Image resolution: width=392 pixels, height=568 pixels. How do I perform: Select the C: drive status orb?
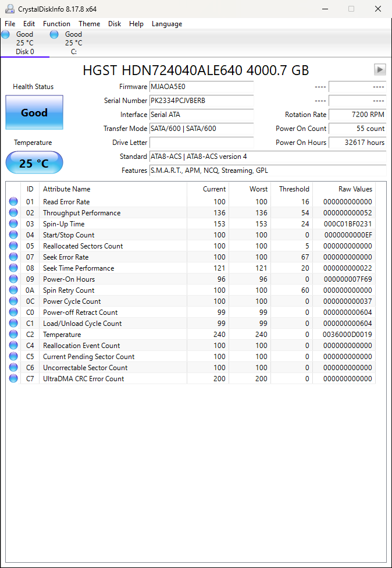(54, 34)
